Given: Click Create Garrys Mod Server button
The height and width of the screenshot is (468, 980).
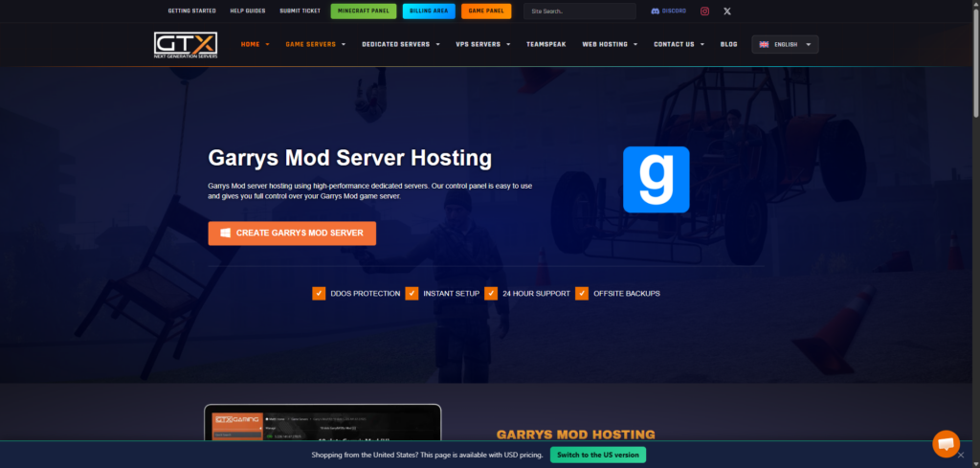Looking at the screenshot, I should (292, 234).
